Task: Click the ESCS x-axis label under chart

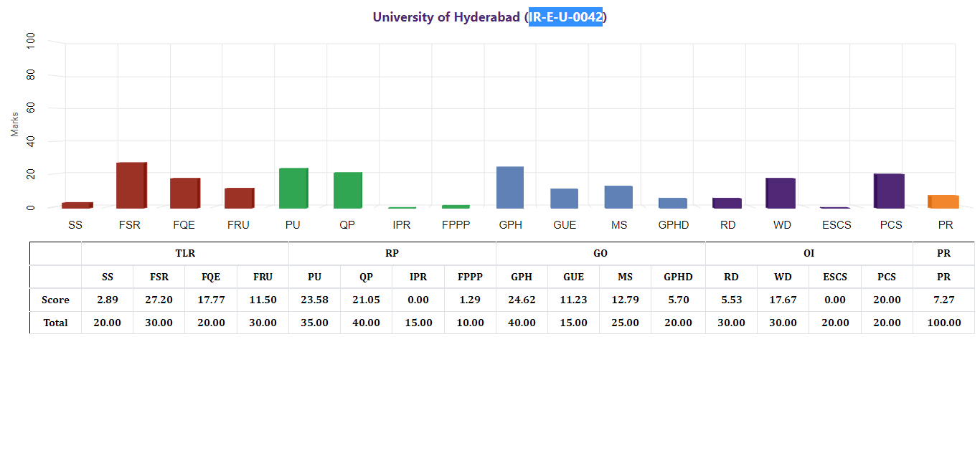Action: pos(837,225)
